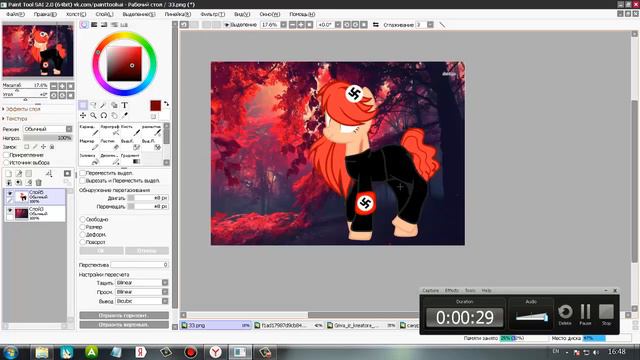Select the Поворот transform radio button
The image size is (640, 360).
tap(82, 242)
